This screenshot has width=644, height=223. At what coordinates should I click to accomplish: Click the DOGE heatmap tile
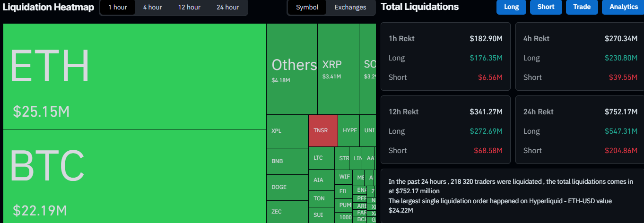coord(287,188)
